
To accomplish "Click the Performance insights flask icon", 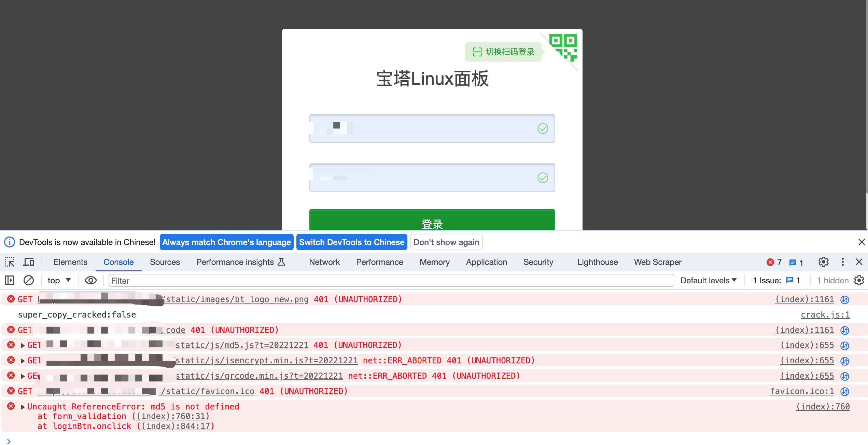I will point(281,262).
